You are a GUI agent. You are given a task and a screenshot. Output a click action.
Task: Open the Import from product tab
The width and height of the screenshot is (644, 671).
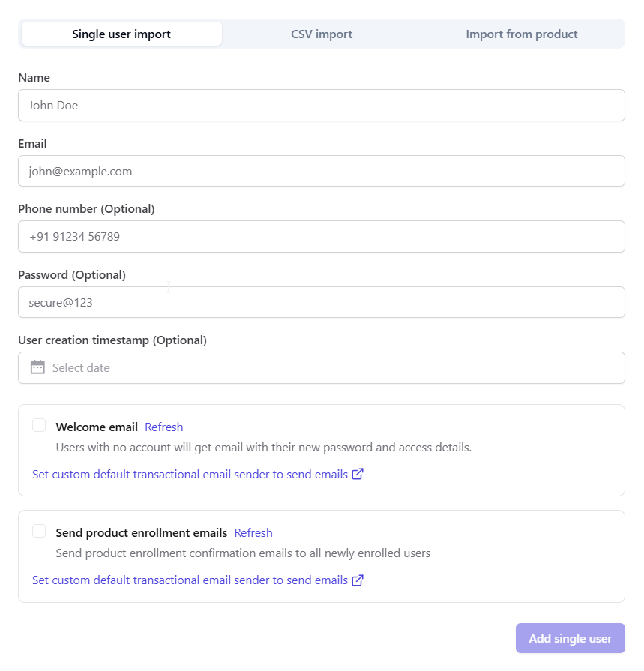click(x=522, y=34)
